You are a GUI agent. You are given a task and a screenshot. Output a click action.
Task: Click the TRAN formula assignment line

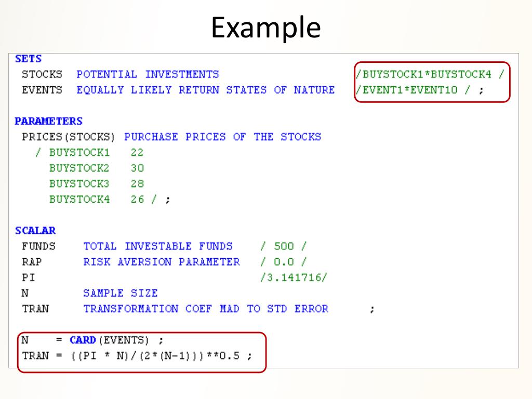pos(137,355)
